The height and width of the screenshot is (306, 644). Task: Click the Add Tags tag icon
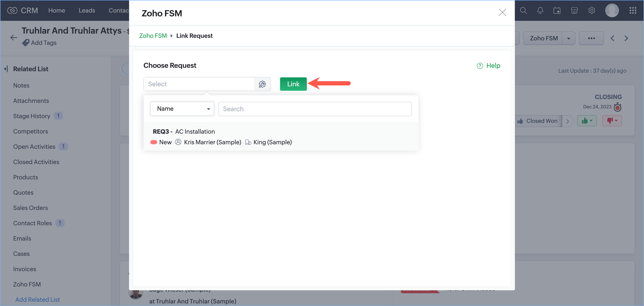[26, 43]
